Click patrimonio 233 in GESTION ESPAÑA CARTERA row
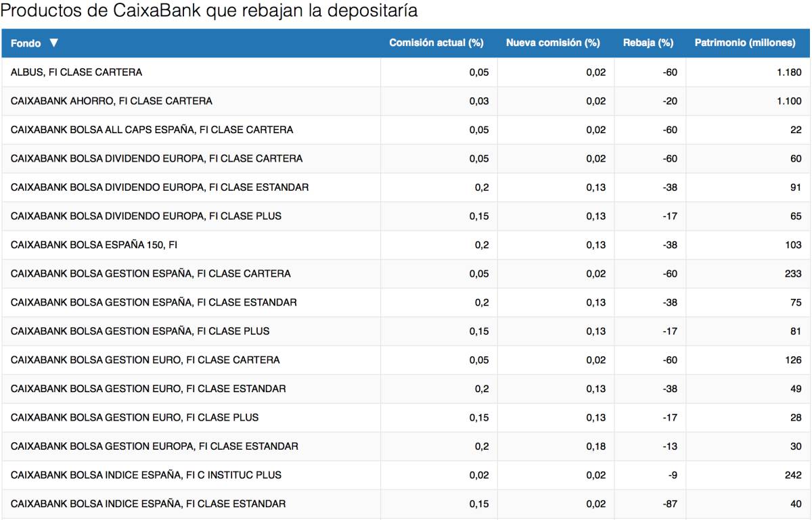812x520 pixels. (793, 274)
